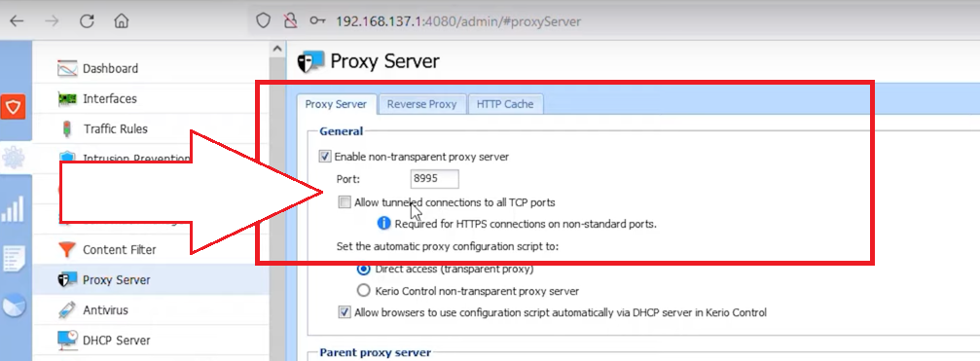Screen dimensions: 980x361
Task: Click the General section heading
Action: 342,131
